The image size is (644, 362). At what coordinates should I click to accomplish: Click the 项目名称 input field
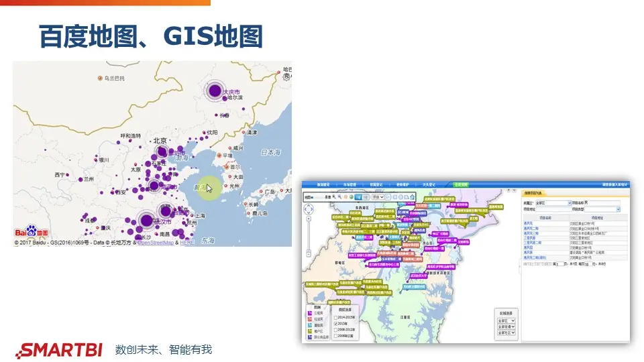[602, 203]
